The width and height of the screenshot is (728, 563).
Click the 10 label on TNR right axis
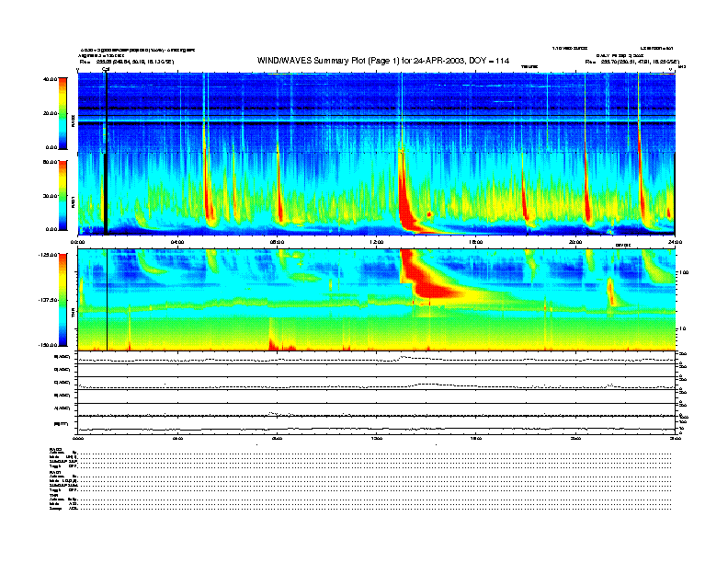(x=682, y=329)
